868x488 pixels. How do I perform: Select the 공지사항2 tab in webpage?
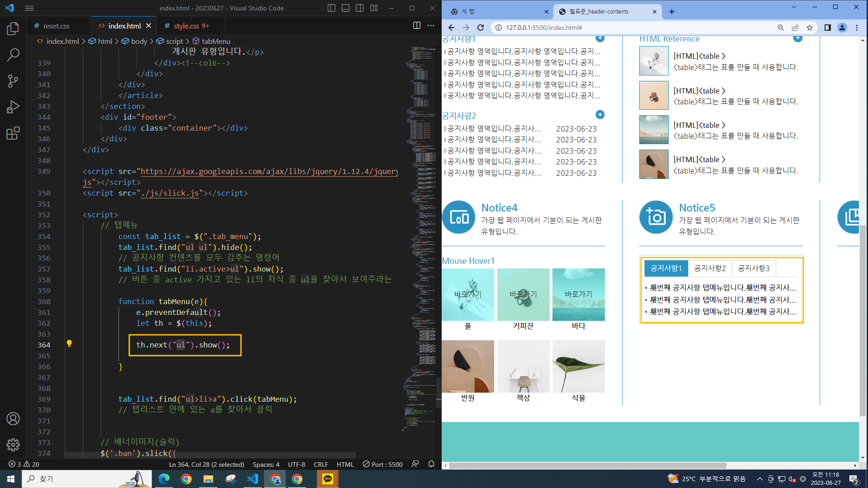point(710,268)
